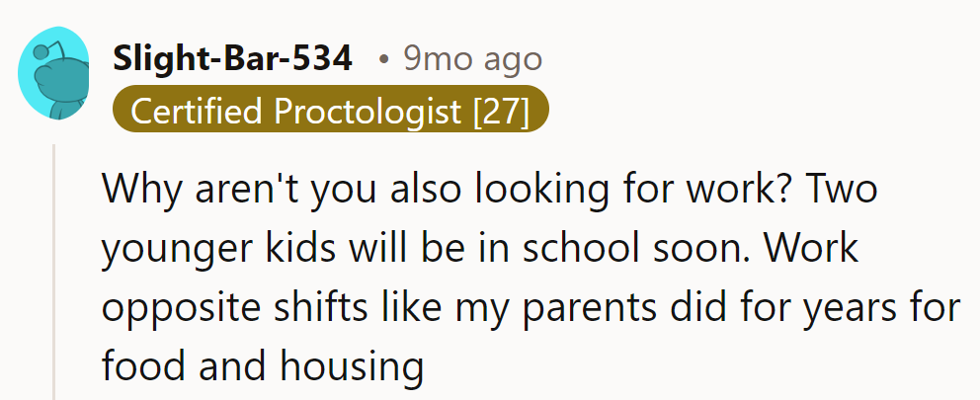Click the 9mo ago timestamp
The width and height of the screenshot is (980, 400).
tap(472, 59)
